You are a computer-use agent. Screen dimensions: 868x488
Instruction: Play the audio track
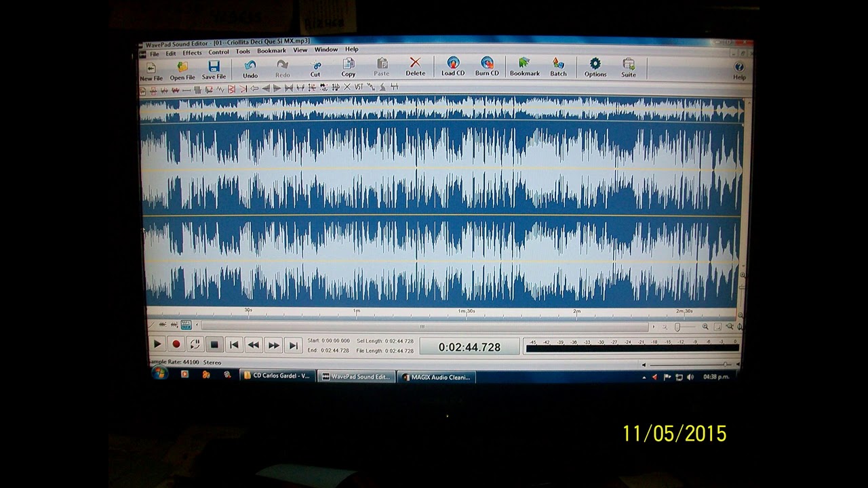pos(157,344)
